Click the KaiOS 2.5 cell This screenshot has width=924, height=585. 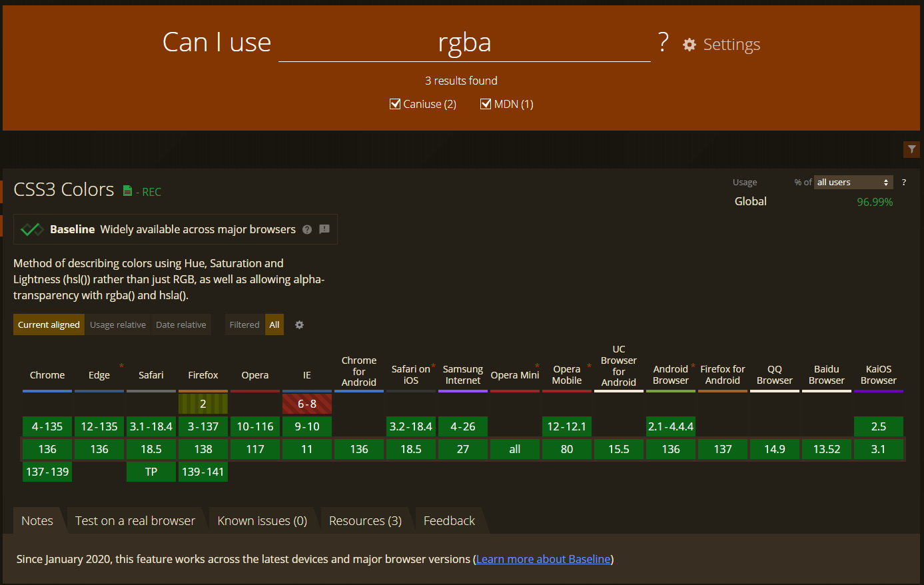[x=879, y=426]
